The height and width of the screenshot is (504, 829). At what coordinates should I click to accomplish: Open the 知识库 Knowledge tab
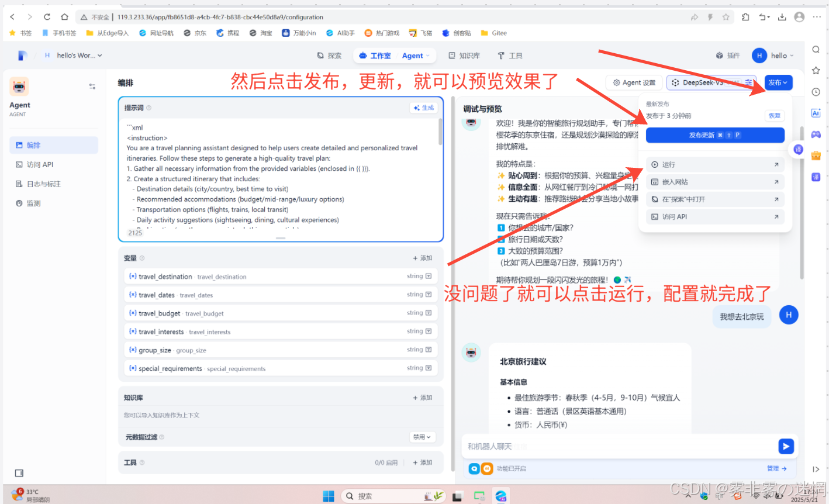(x=464, y=56)
